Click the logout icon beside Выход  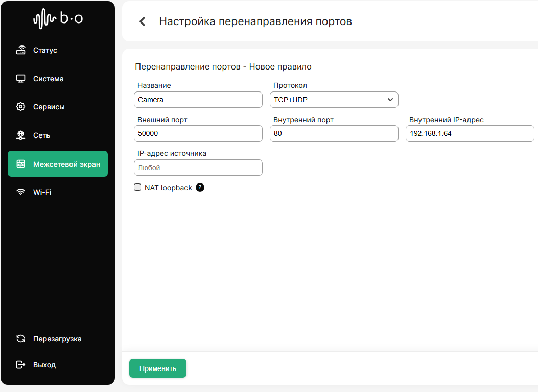21,365
